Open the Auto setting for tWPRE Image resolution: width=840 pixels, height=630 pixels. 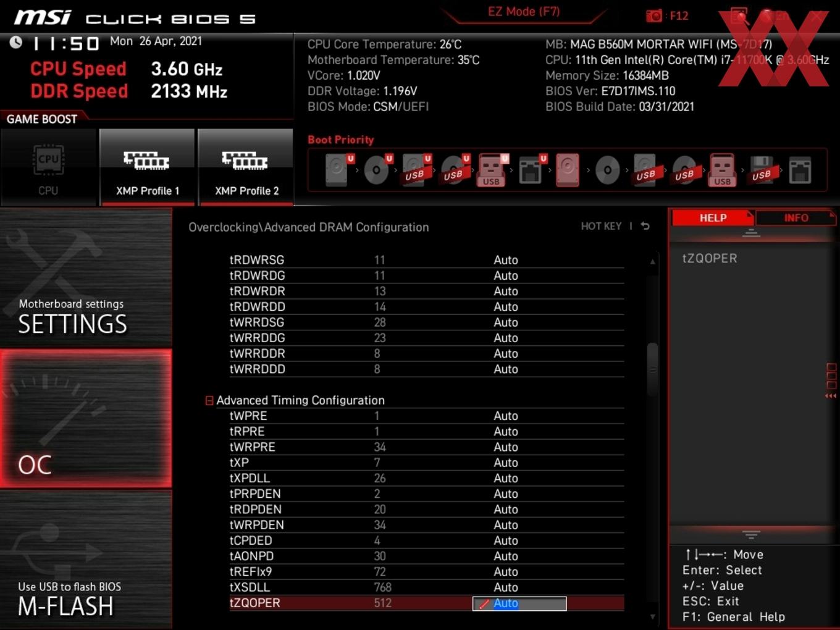coord(506,416)
